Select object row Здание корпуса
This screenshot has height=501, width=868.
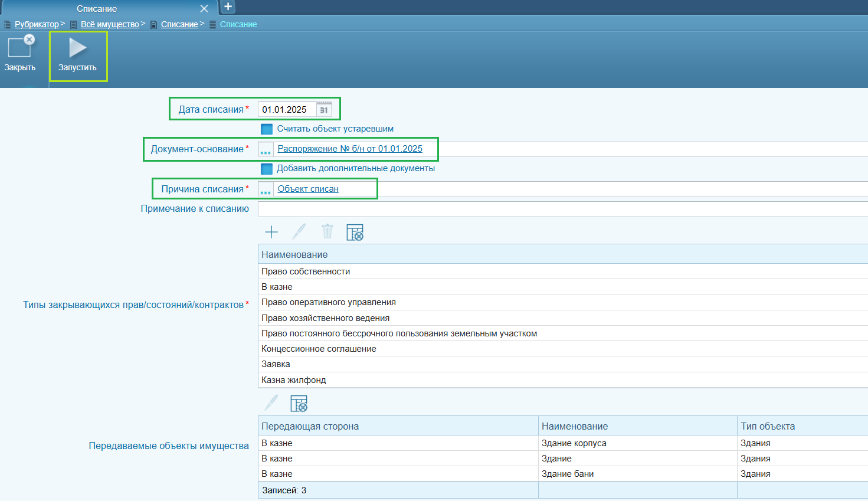pyautogui.click(x=563, y=443)
